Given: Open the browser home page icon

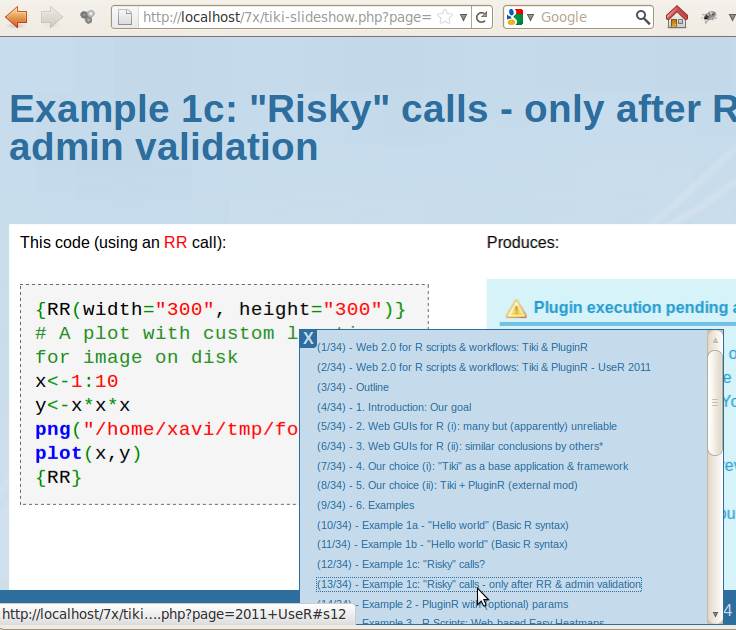Looking at the screenshot, I should click(676, 17).
